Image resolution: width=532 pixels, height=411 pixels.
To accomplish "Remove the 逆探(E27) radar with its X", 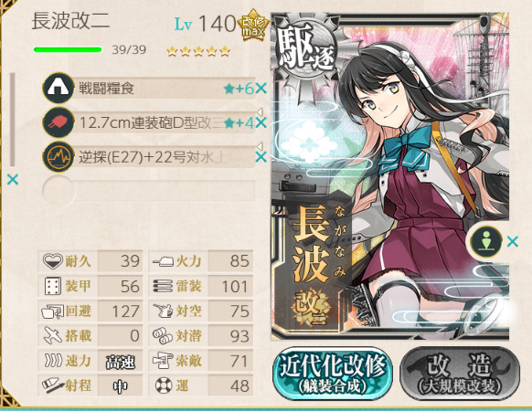I will 261,157.
